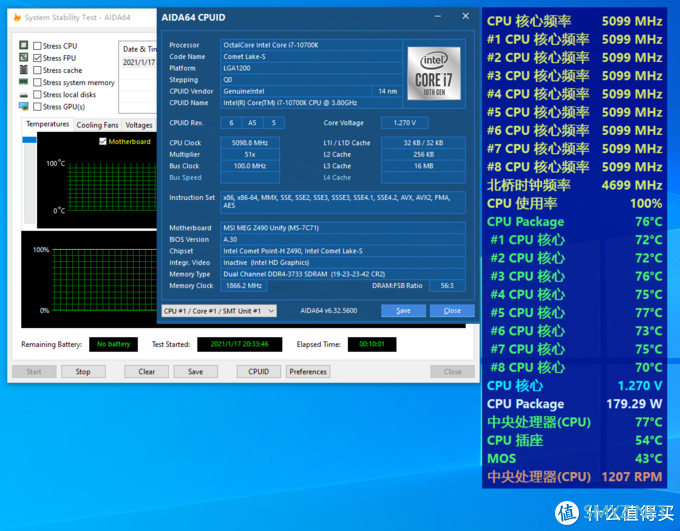Enable the Stress local disks checkbox
The height and width of the screenshot is (531, 680).
point(37,94)
